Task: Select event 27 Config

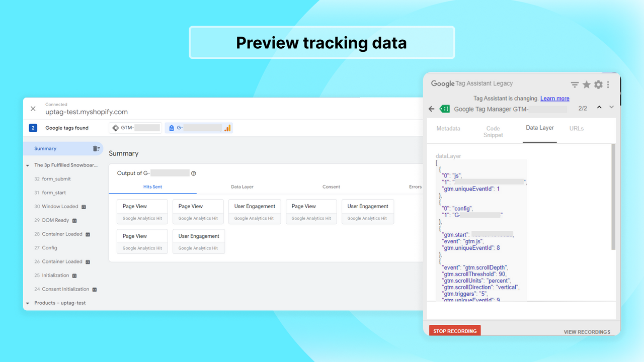Action: [46, 248]
